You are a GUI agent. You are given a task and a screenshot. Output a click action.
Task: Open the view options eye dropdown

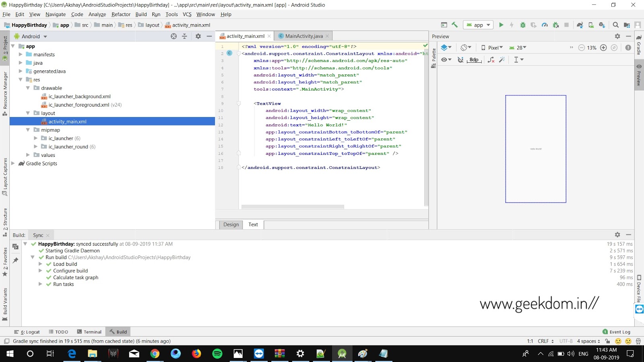click(446, 60)
